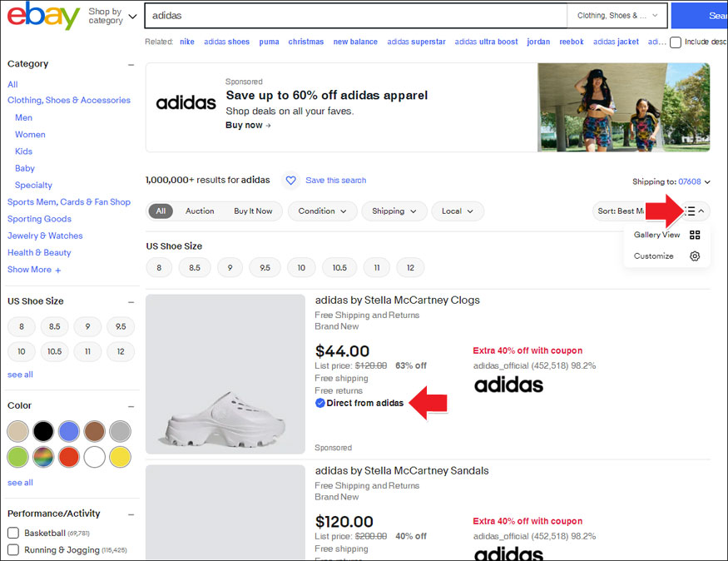Collapse the Category section
This screenshot has height=561, width=728.
(131, 65)
